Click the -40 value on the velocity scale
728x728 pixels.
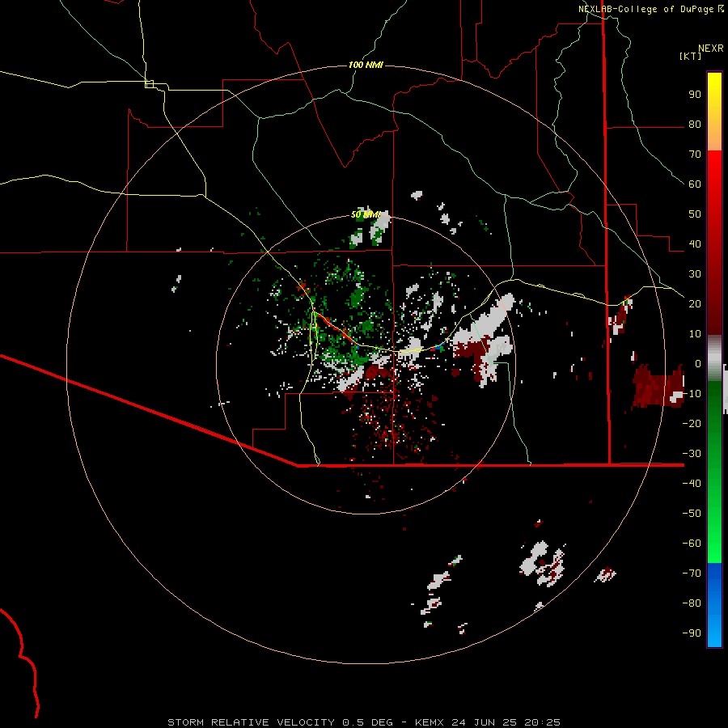pyautogui.click(x=692, y=484)
